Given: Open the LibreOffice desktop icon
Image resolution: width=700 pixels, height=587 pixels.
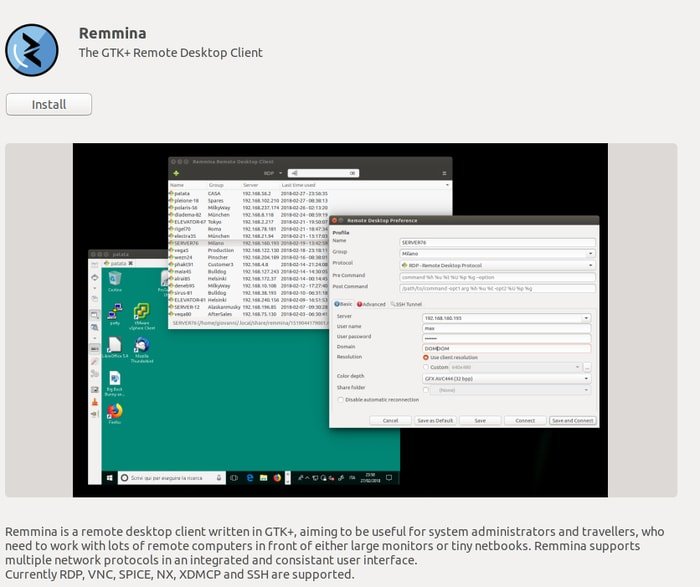Looking at the screenshot, I should (115, 348).
